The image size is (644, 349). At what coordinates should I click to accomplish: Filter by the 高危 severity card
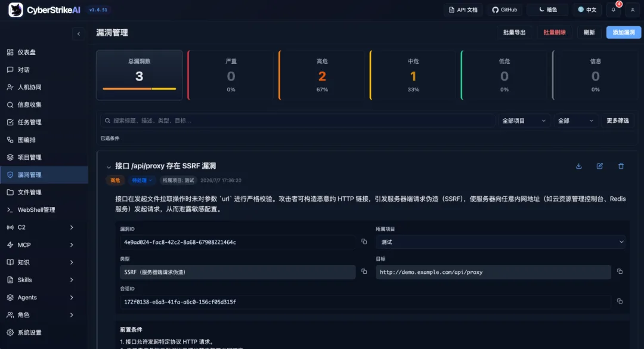tap(322, 75)
